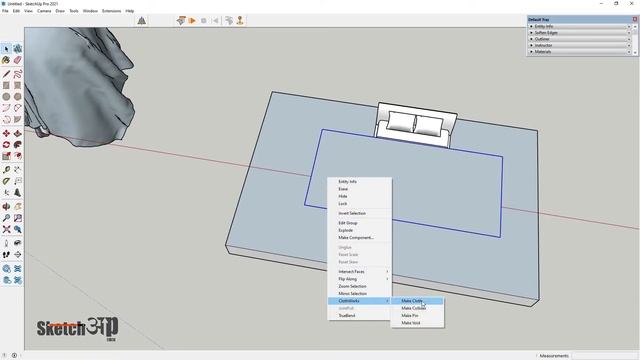Select the Rectangle tool
This screenshot has width=640, height=360.
(6, 85)
